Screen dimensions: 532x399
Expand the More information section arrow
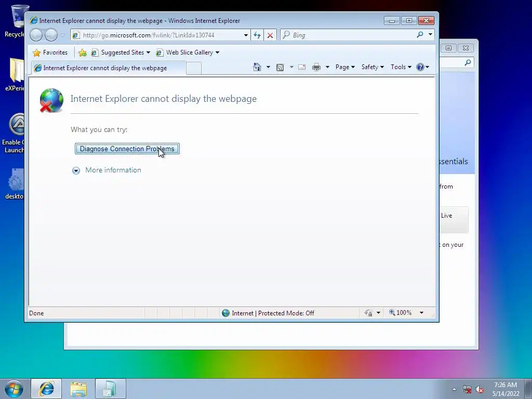pos(76,170)
